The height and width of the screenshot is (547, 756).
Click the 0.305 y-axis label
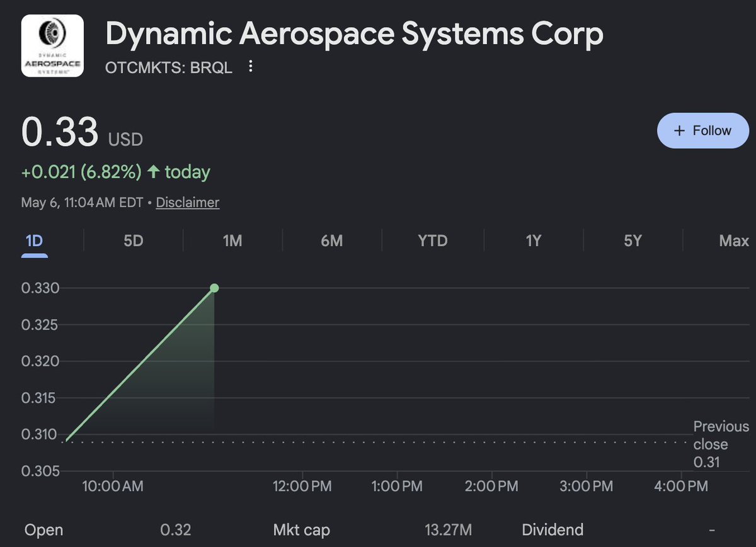(40, 471)
